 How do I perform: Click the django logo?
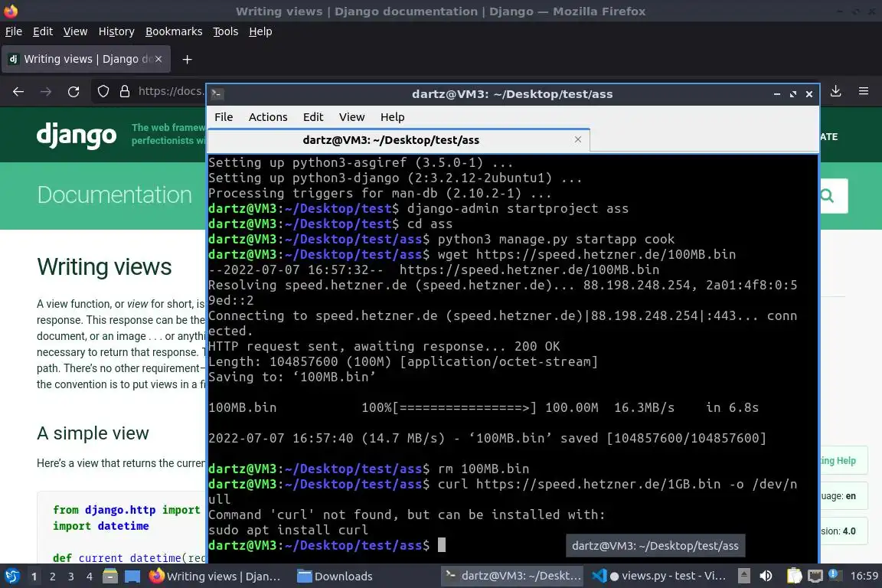coord(77,136)
